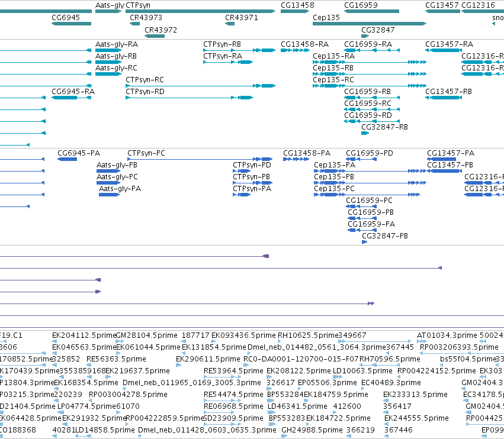
Task: Select the CG16959-RC transcript label
Action: pyautogui.click(x=368, y=104)
